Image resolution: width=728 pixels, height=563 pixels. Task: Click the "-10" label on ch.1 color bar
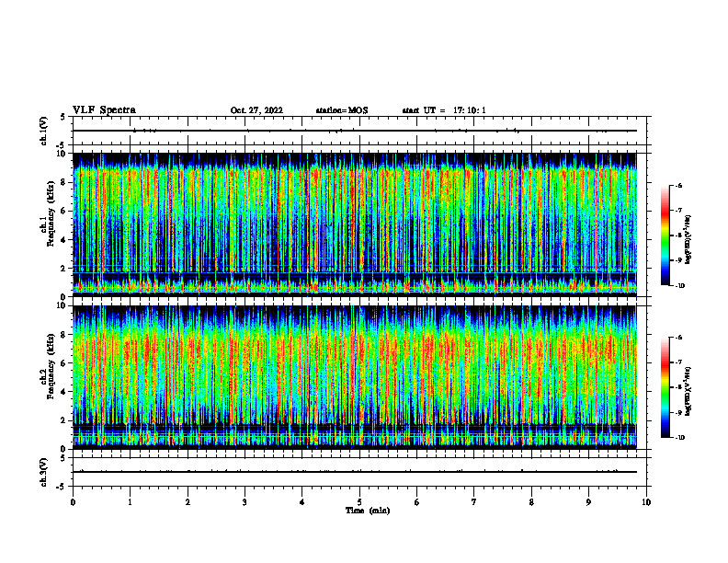click(679, 286)
